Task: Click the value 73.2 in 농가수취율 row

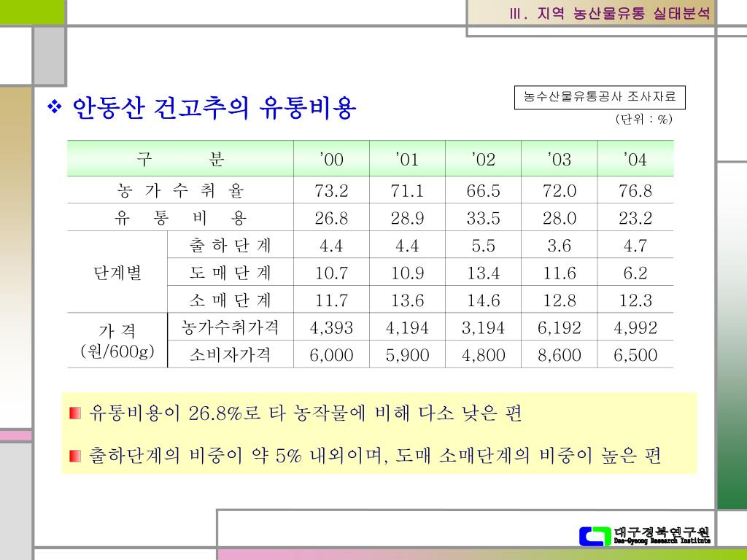Action: (332, 190)
